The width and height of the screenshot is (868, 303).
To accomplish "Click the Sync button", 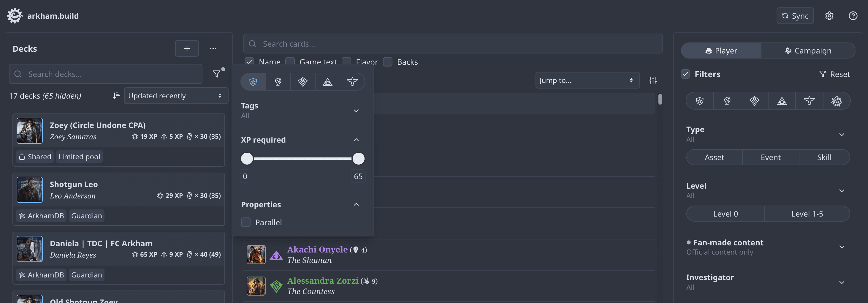I will [795, 16].
